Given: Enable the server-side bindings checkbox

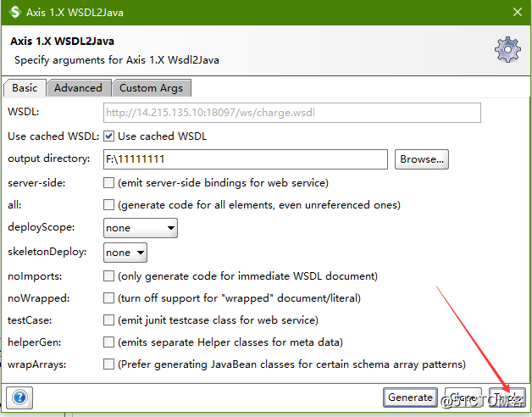Looking at the screenshot, I should pyautogui.click(x=108, y=183).
